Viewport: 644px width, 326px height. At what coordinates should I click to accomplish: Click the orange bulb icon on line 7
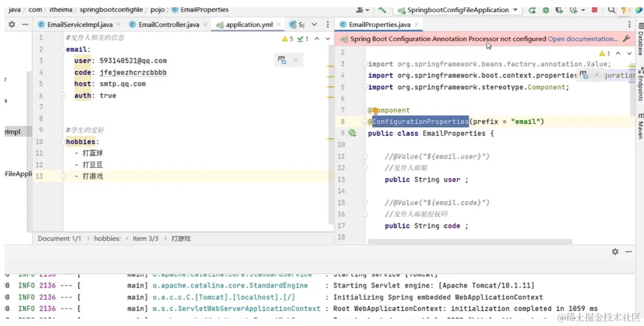click(x=375, y=110)
